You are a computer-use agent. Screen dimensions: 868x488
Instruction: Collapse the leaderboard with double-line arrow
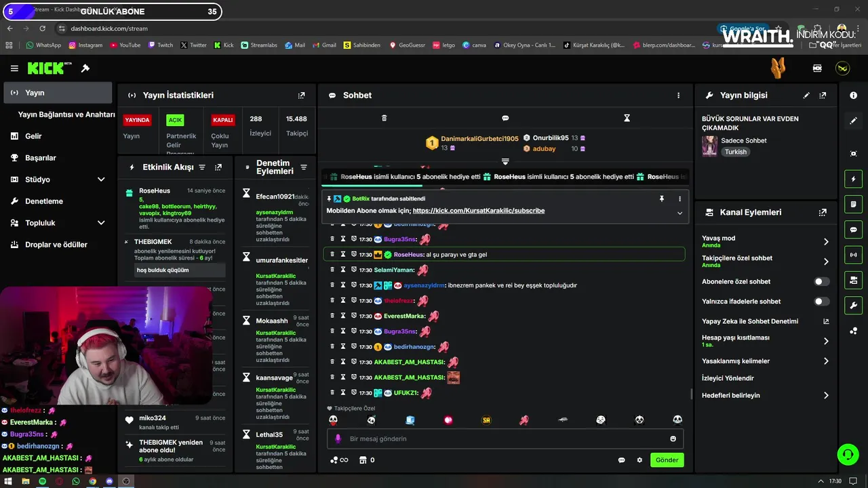pyautogui.click(x=505, y=161)
